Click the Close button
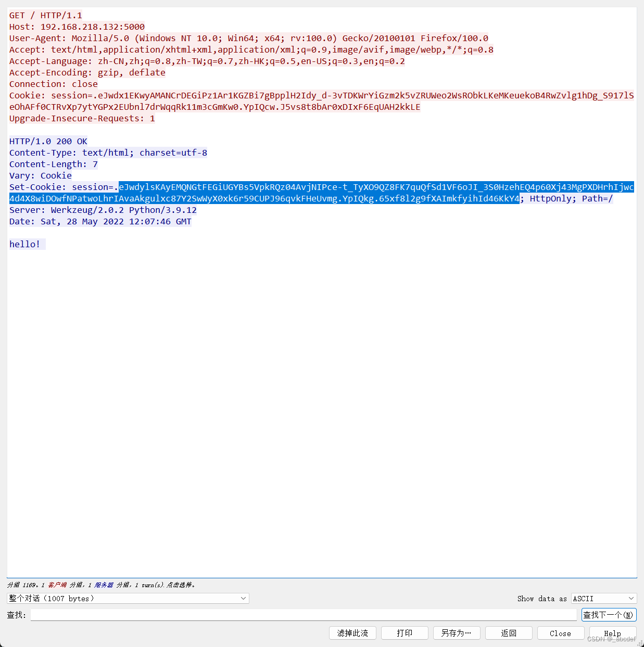This screenshot has height=647, width=644. (561, 633)
